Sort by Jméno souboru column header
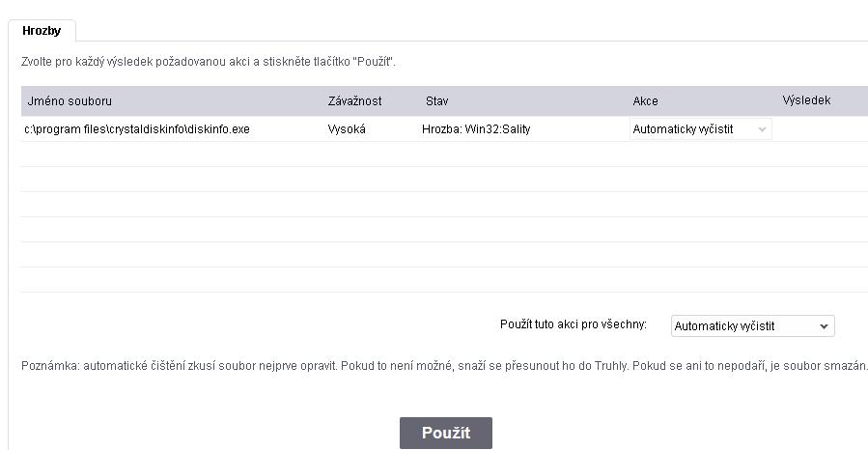The width and height of the screenshot is (868, 450). pyautogui.click(x=64, y=100)
